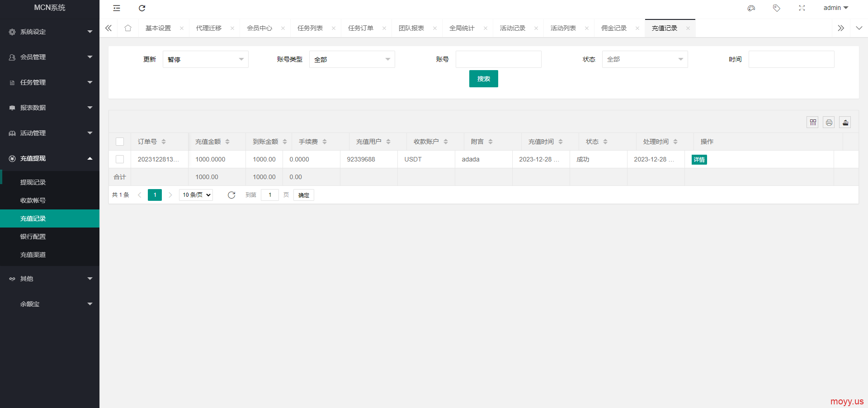Open the 更新 dropdown showing 暂停
Image resolution: width=868 pixels, height=408 pixels.
[206, 59]
